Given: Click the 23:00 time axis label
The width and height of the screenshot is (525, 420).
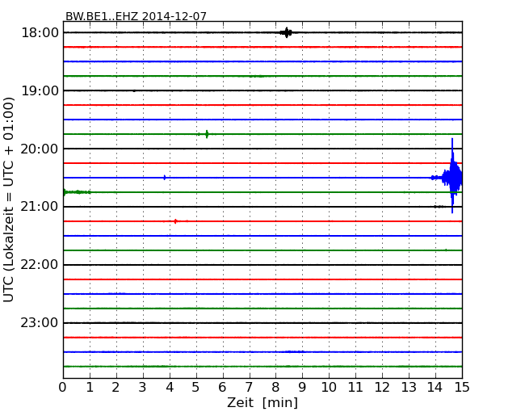Looking at the screenshot, I should coord(40,323).
